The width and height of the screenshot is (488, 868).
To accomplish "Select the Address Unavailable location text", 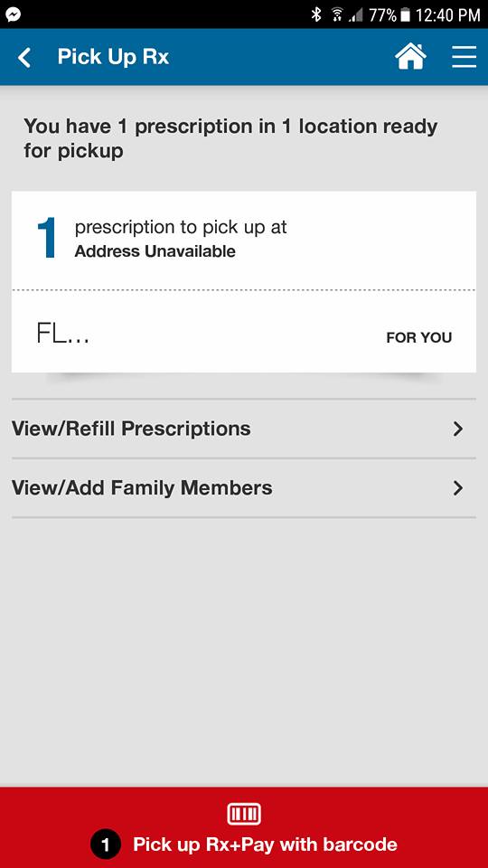I will coord(155,251).
